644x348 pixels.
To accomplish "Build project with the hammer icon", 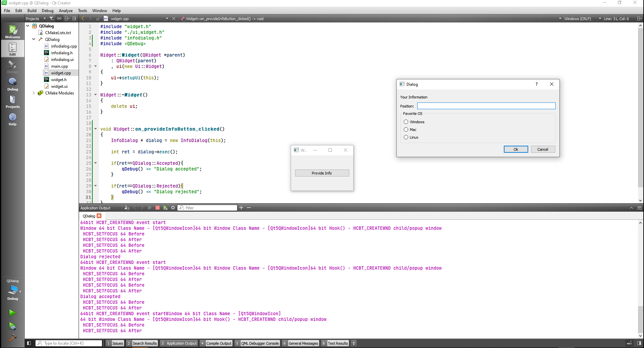I will tap(12, 338).
